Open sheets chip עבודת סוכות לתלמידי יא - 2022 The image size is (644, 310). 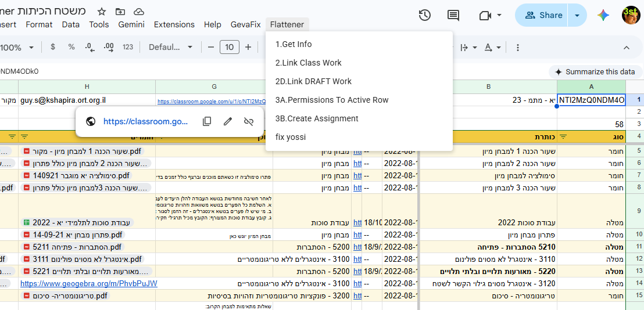(x=78, y=223)
